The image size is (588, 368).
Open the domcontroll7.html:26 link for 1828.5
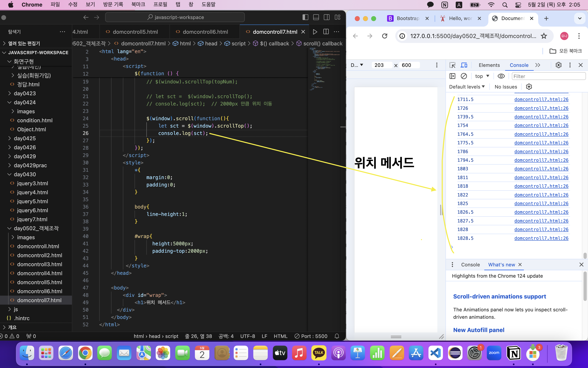coord(541,238)
